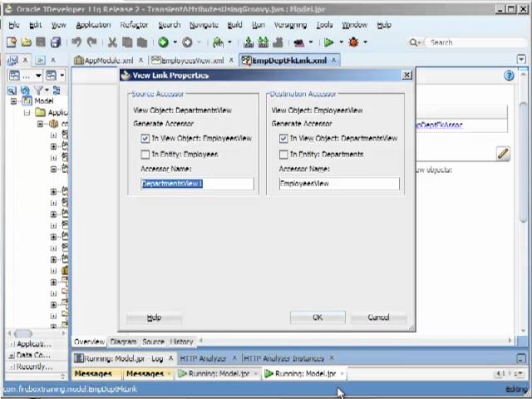
Task: Click the navigator Filter funnel icon
Action: click(38, 91)
